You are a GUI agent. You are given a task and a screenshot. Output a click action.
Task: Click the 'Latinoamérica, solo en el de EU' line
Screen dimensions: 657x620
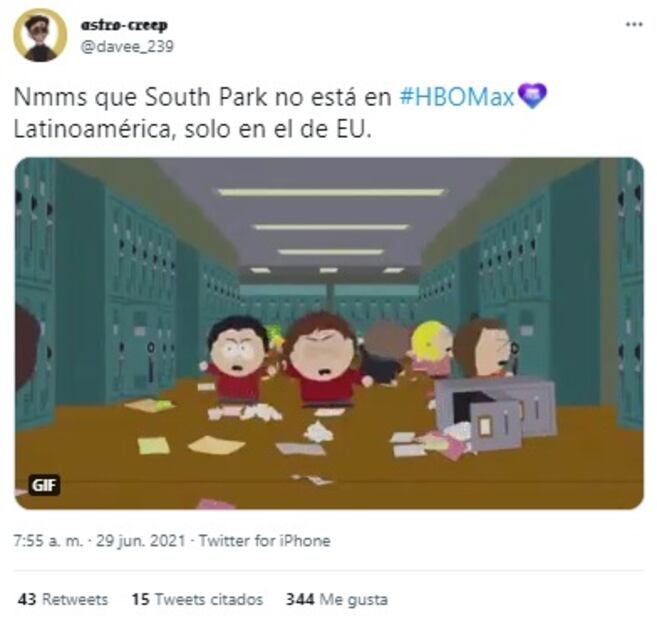[193, 129]
